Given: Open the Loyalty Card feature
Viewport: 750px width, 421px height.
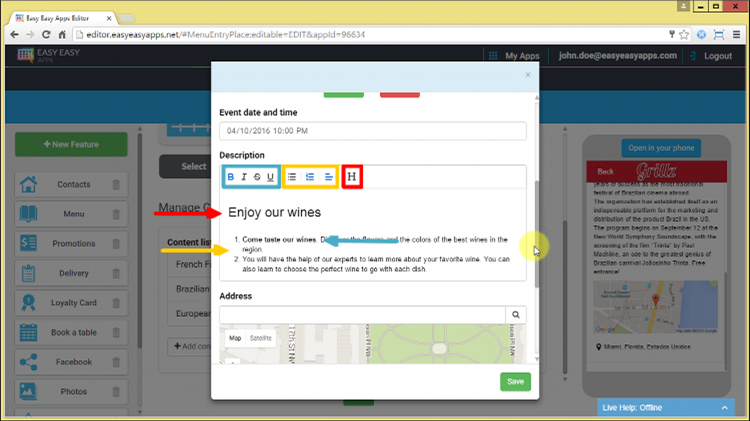Looking at the screenshot, I should pos(71,303).
